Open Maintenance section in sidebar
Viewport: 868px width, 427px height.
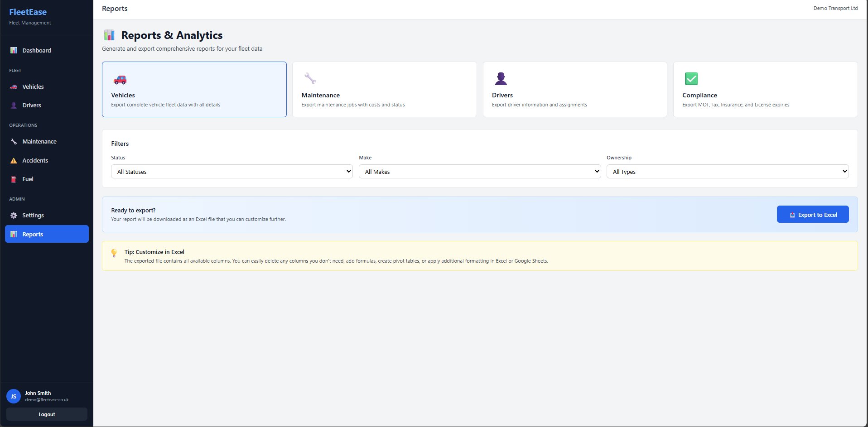(39, 141)
